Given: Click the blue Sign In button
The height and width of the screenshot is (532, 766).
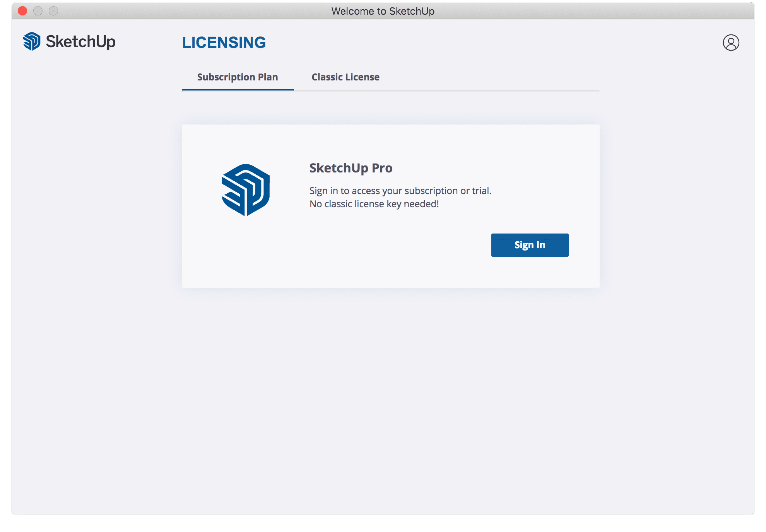Looking at the screenshot, I should click(530, 245).
